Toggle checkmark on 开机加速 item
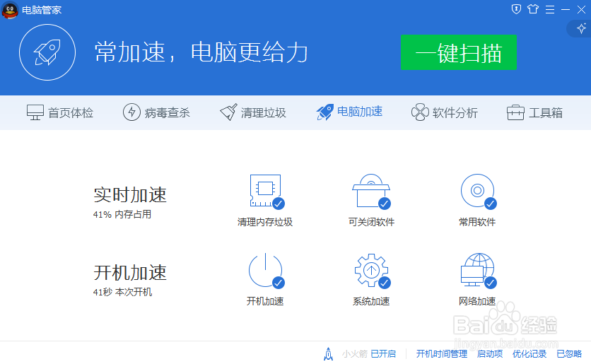The width and height of the screenshot is (591, 364). pyautogui.click(x=279, y=283)
